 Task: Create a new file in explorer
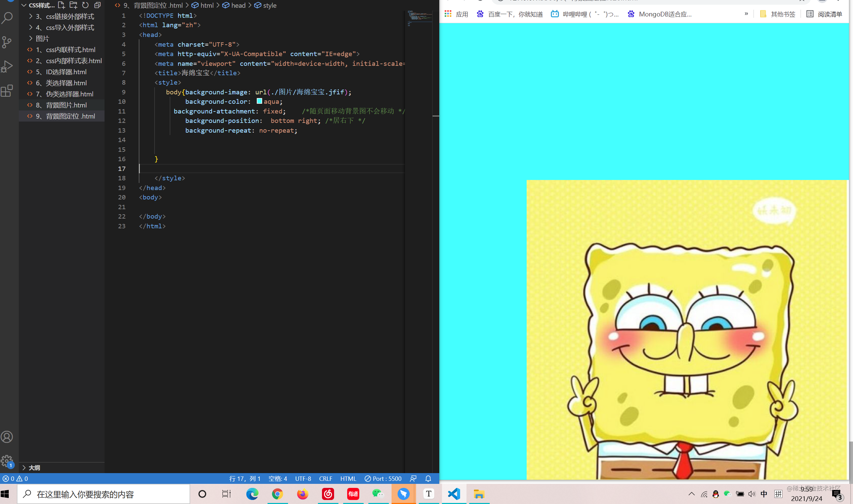pos(61,5)
